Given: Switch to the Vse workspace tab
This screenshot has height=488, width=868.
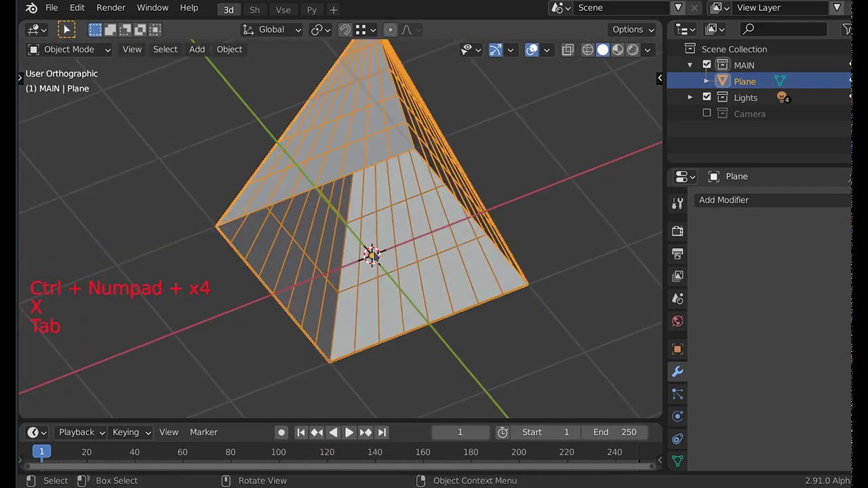Looking at the screenshot, I should point(283,9).
